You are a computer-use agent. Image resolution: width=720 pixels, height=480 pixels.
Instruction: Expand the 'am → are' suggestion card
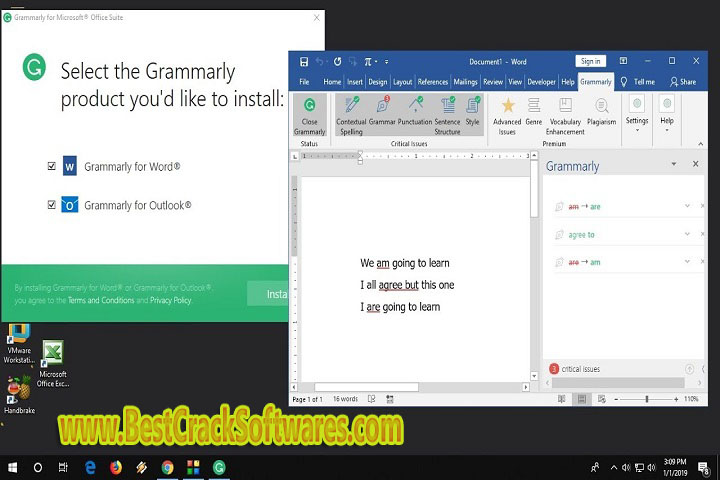pos(687,206)
